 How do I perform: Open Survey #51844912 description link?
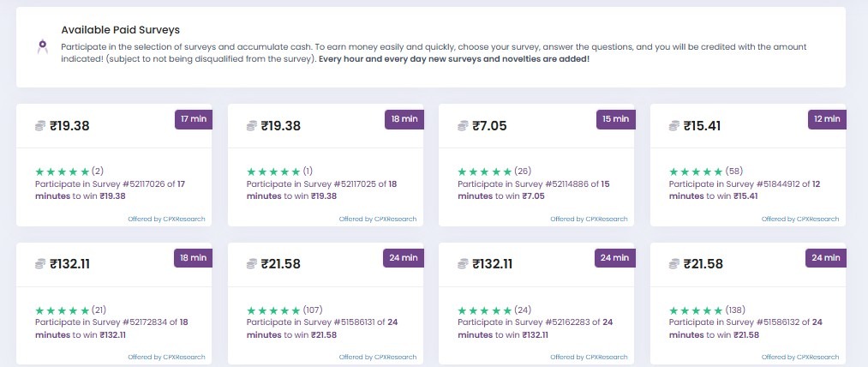[744, 190]
